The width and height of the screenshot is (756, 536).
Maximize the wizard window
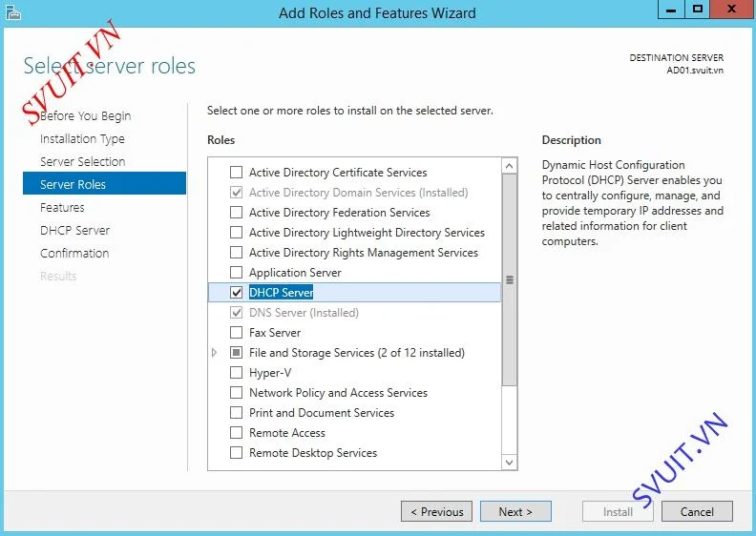[x=697, y=10]
